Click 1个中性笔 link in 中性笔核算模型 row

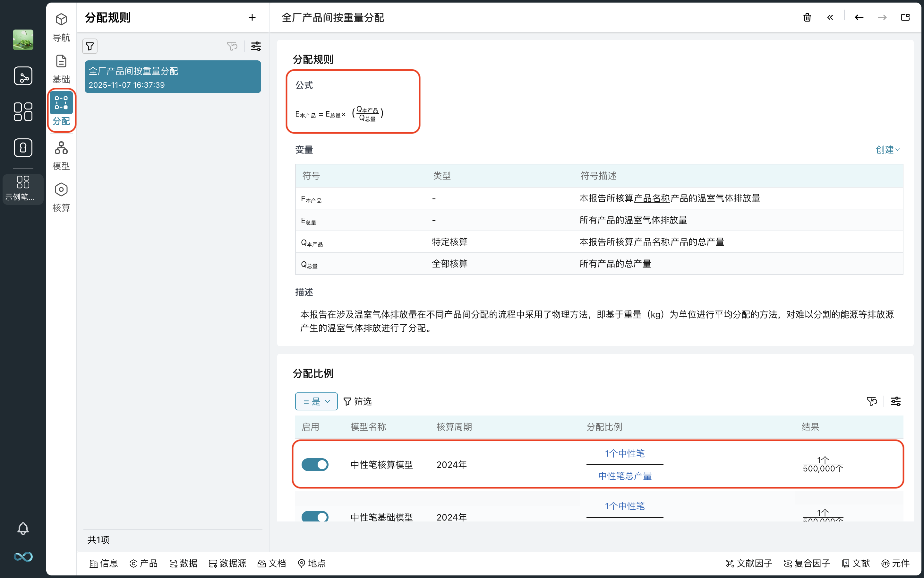[625, 453]
